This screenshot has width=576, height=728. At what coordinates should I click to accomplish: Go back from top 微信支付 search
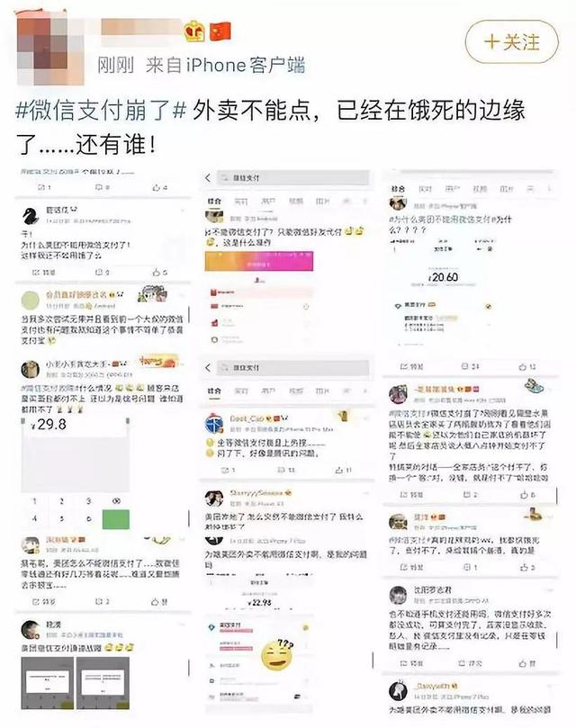pyautogui.click(x=208, y=178)
